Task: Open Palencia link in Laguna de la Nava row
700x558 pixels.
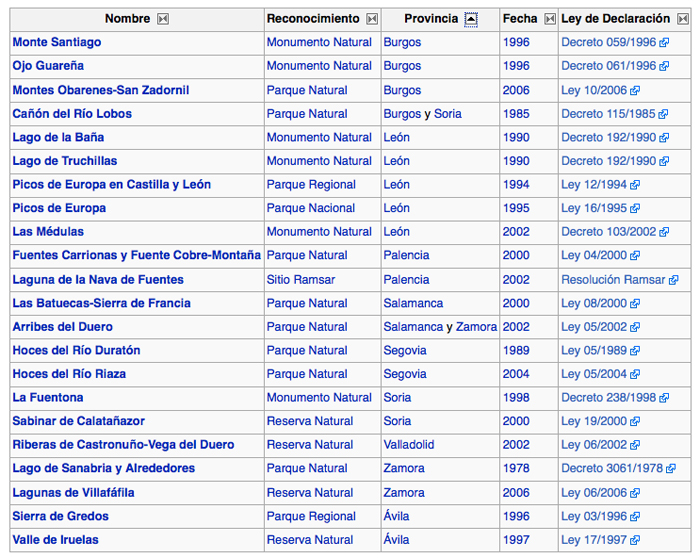Action: [x=406, y=280]
